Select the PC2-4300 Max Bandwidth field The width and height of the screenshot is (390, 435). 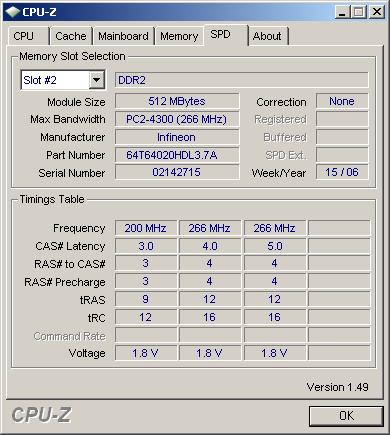177,119
